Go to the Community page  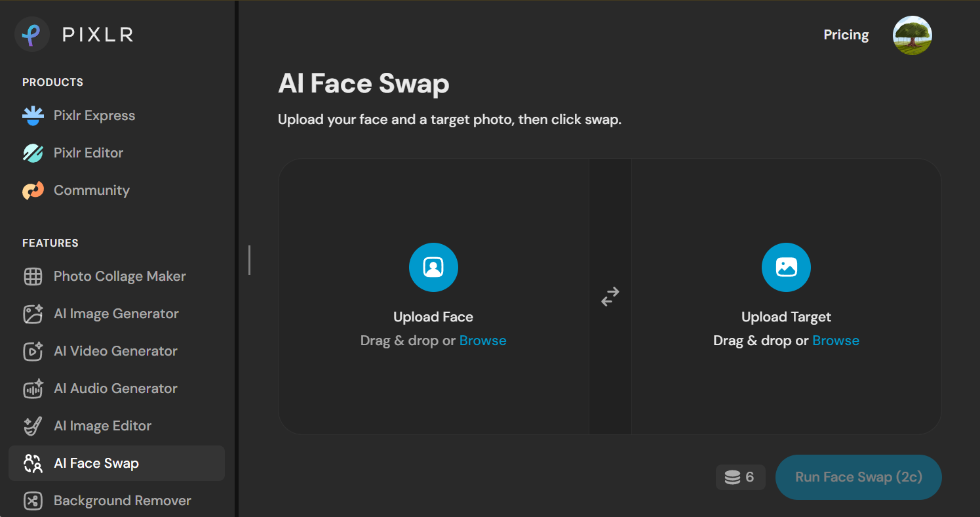click(x=92, y=190)
